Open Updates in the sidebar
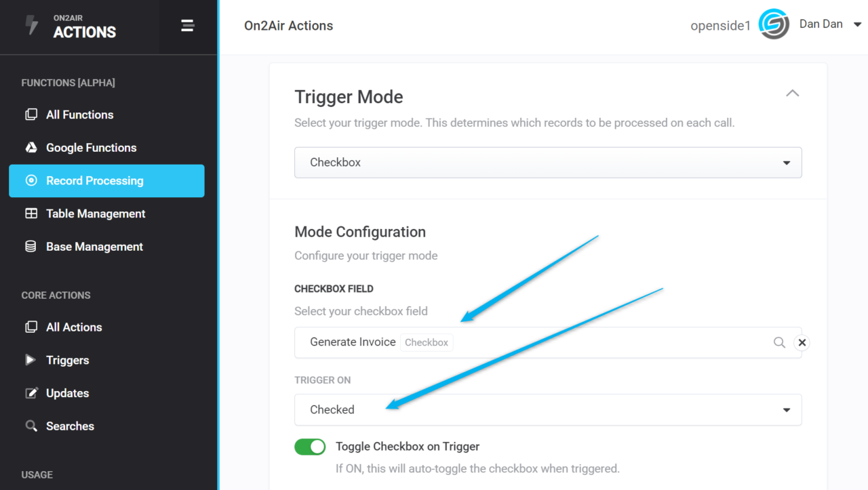Screen dimensions: 868x490 [67, 393]
